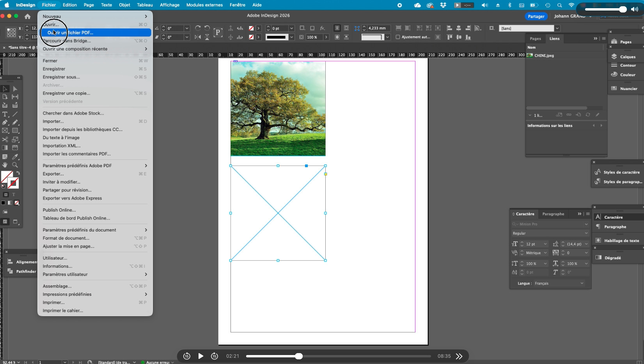
Task: Open the Calques panel
Action: 627,57
